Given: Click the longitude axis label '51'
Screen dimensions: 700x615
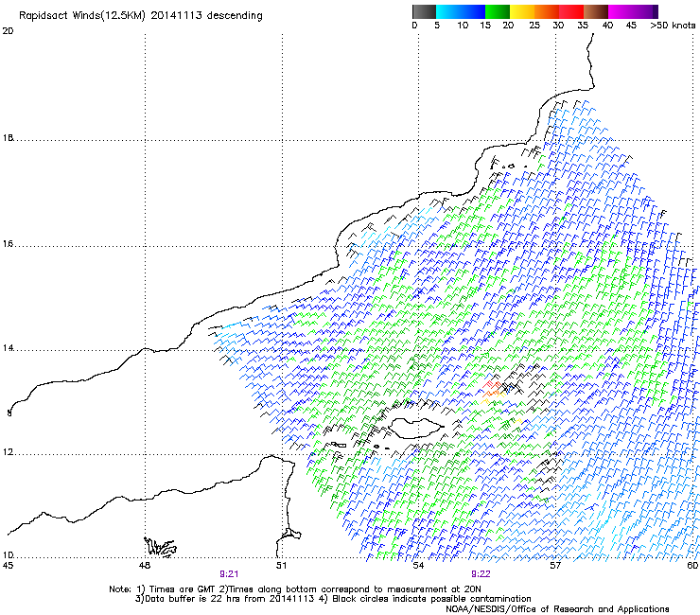Looking at the screenshot, I should coord(281,566).
